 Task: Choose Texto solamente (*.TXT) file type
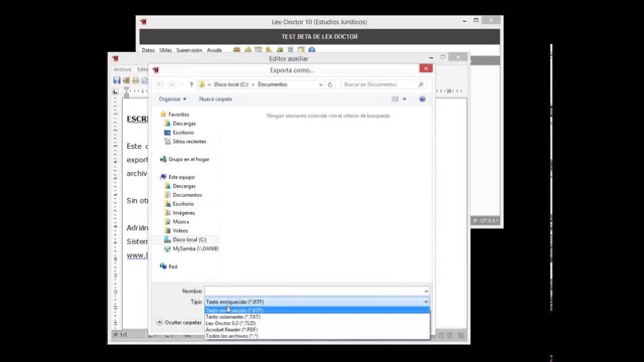[317, 317]
